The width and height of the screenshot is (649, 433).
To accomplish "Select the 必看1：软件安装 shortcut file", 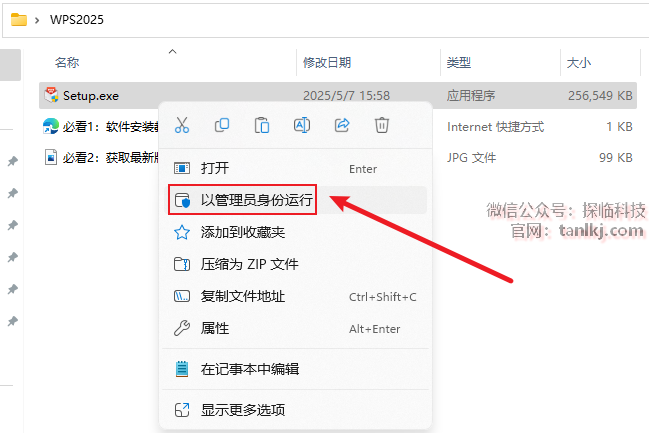I will pyautogui.click(x=111, y=127).
